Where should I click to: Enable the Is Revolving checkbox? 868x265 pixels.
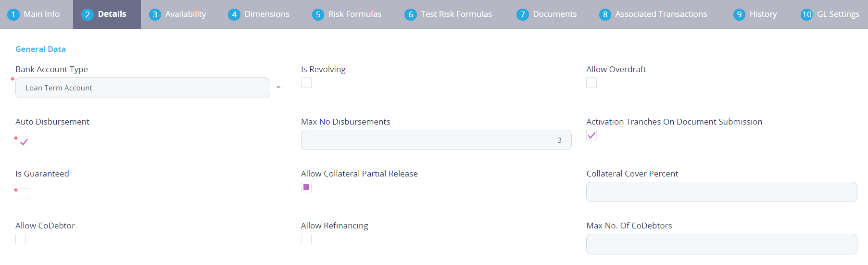pyautogui.click(x=306, y=83)
